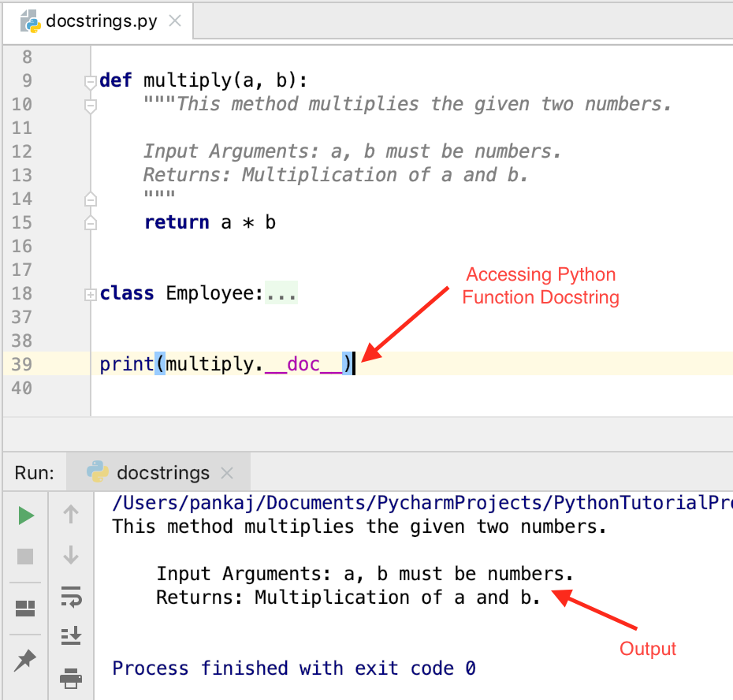733x700 pixels.
Task: Collapse the docstring fold marker on line 10
Action: 91,103
